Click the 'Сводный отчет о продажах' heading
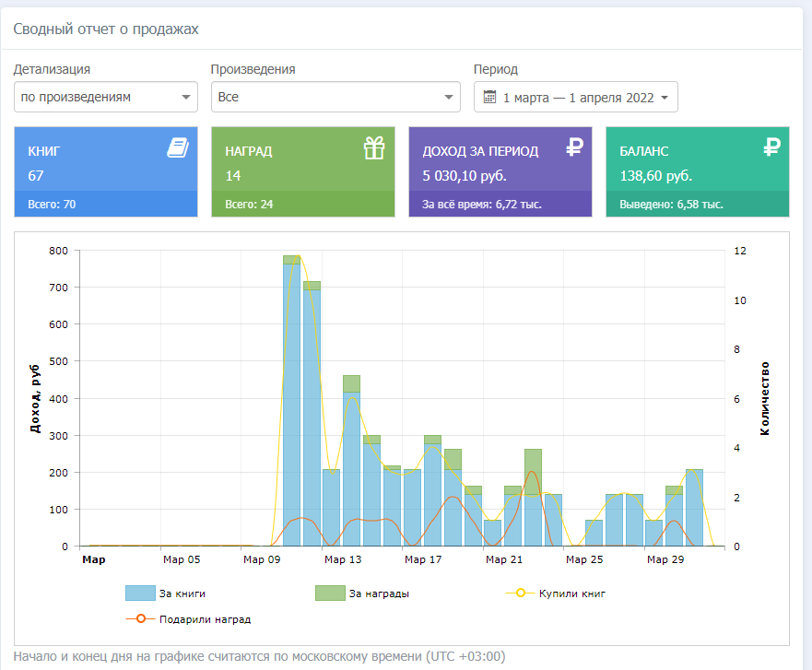Screen dimensions: 812x670 point(106,29)
